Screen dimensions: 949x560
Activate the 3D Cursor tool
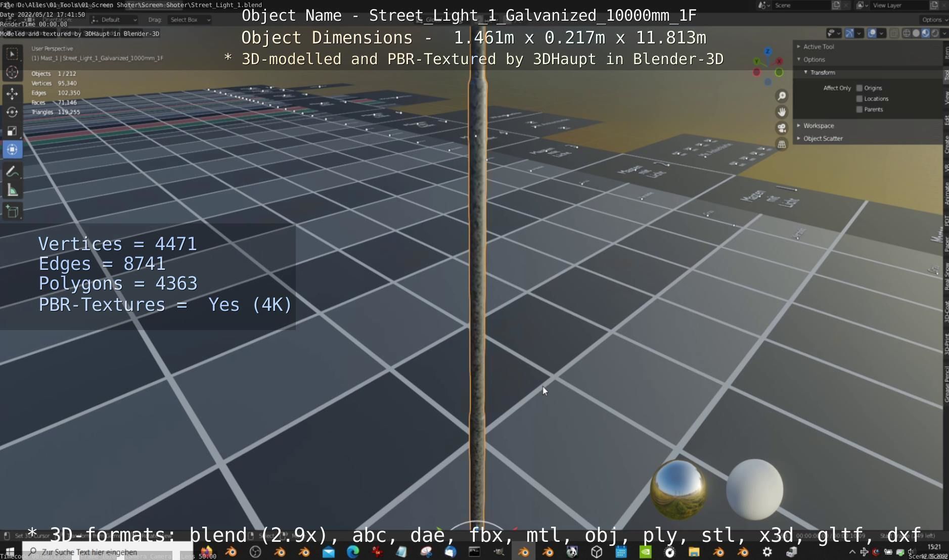click(12, 73)
